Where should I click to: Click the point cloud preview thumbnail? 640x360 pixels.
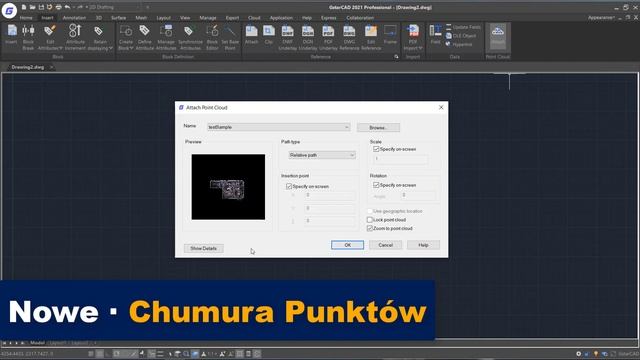click(228, 187)
